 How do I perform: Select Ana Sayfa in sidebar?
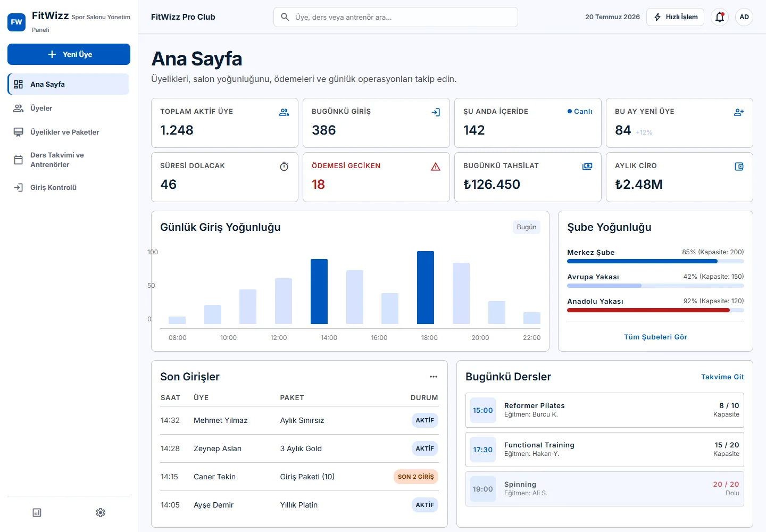(69, 84)
